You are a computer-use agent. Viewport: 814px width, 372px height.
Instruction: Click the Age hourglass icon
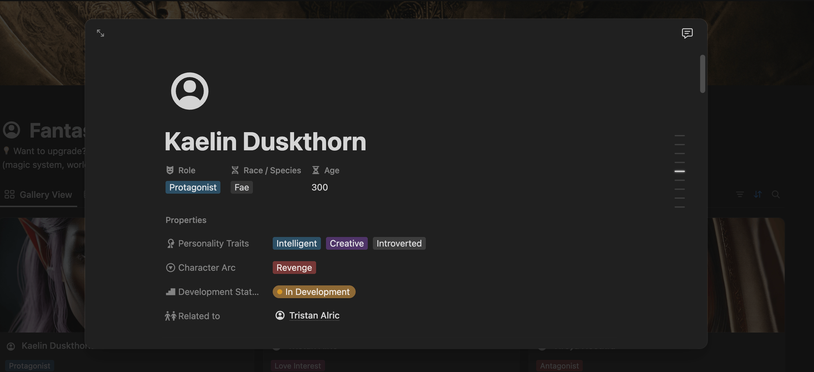pos(316,170)
